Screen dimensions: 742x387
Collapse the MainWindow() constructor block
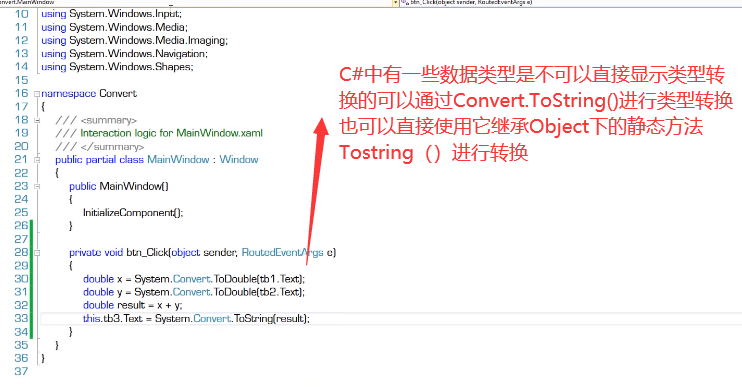37,186
